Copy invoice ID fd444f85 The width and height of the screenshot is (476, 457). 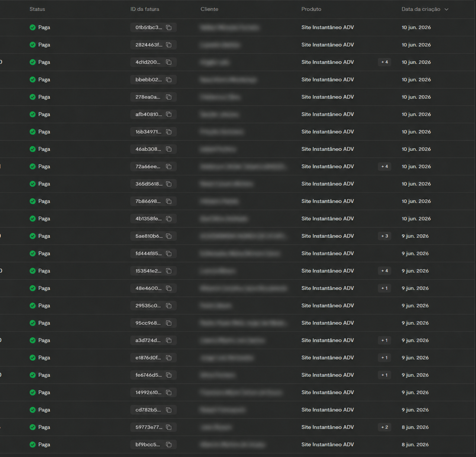click(x=169, y=254)
